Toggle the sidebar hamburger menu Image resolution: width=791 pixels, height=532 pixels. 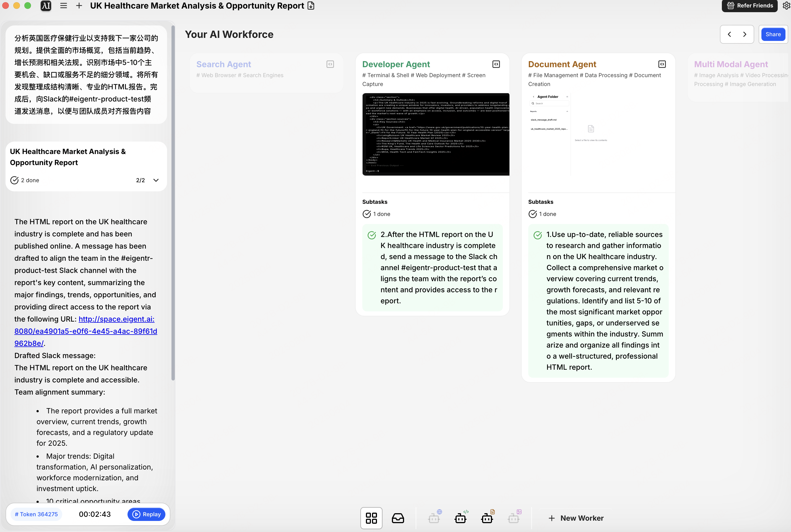coord(63,6)
